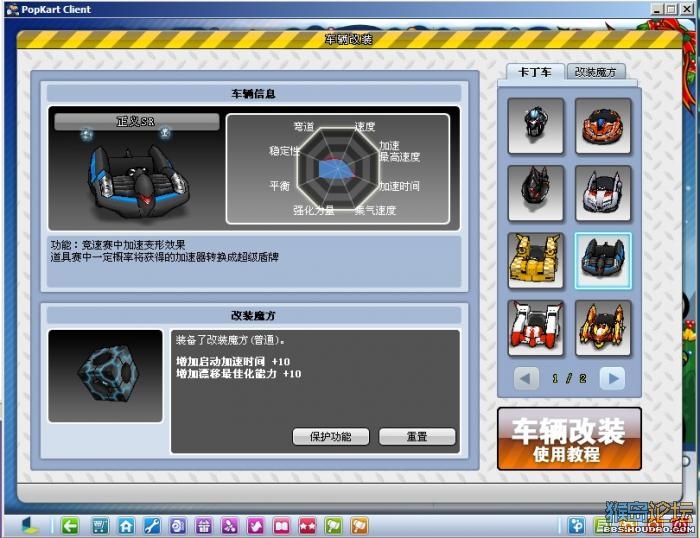Open the shopping cart store icon
The image size is (700, 538).
pos(100,526)
